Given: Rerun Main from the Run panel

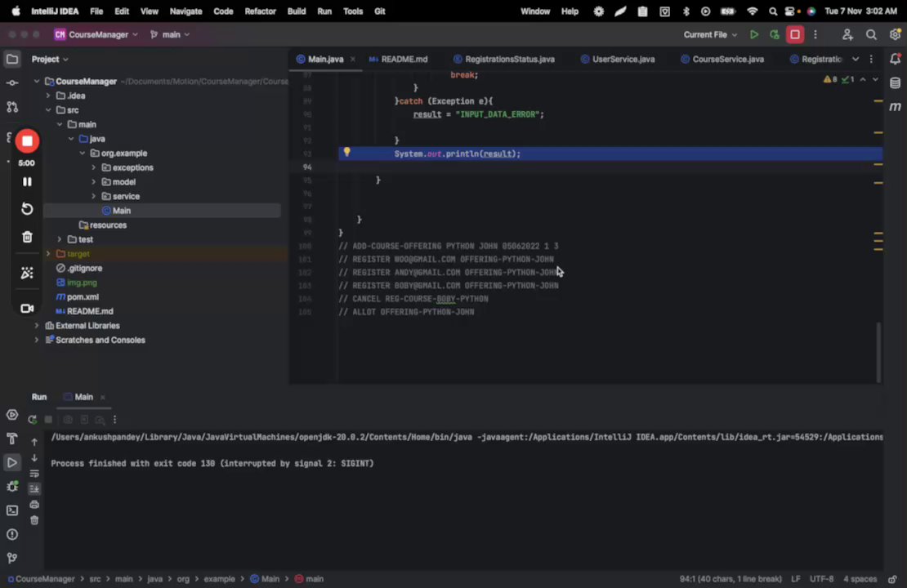Looking at the screenshot, I should 32,420.
